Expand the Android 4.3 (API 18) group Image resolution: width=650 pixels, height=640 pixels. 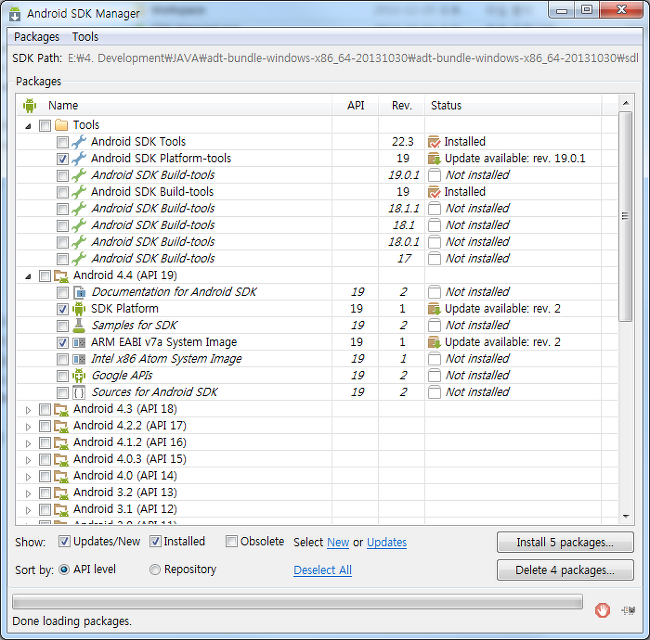pos(28,410)
